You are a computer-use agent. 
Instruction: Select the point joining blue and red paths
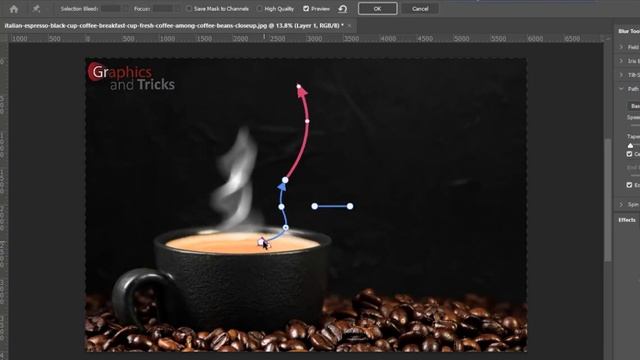(285, 180)
